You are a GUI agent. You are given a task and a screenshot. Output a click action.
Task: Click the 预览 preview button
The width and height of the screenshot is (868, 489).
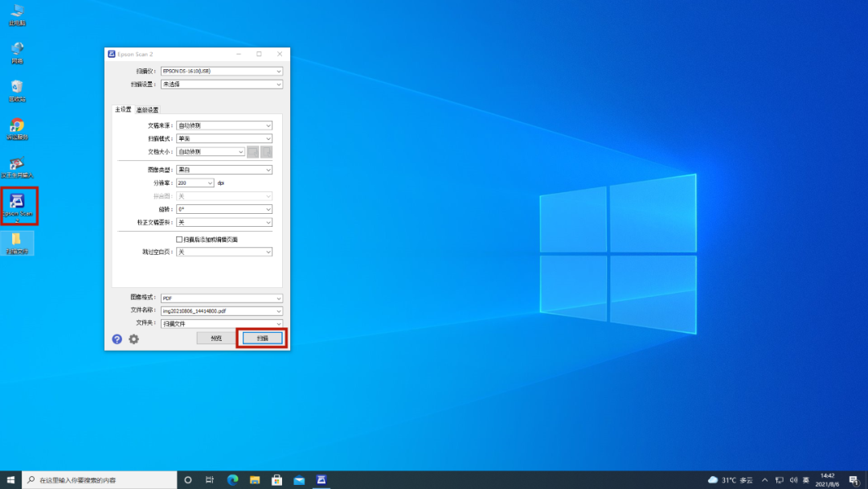pos(216,339)
